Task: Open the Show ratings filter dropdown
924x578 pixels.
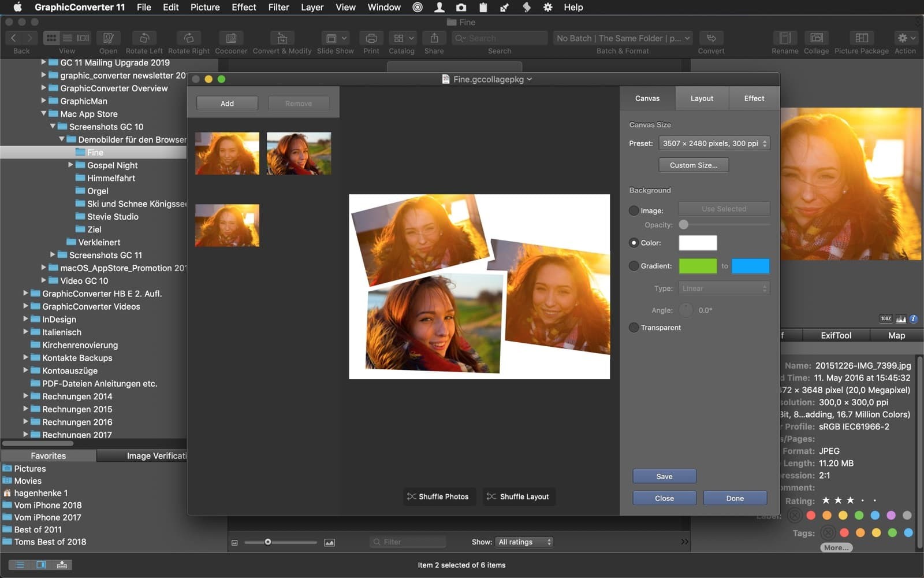Action: point(524,542)
